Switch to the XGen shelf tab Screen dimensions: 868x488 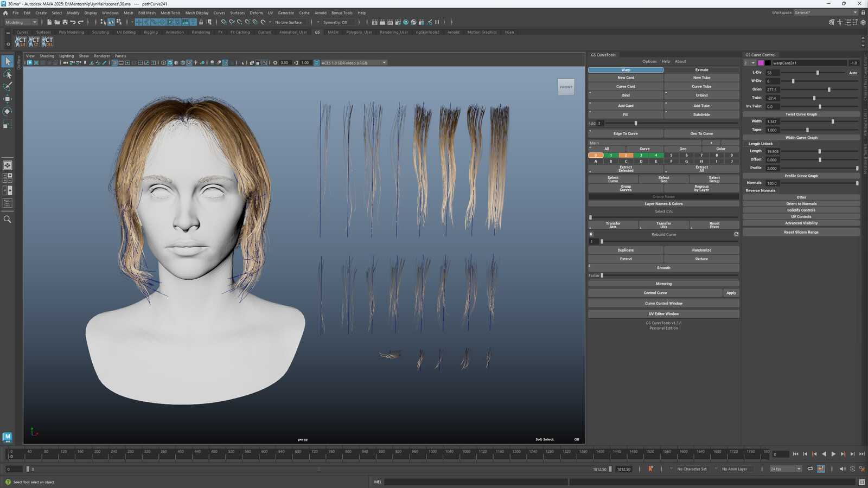509,32
